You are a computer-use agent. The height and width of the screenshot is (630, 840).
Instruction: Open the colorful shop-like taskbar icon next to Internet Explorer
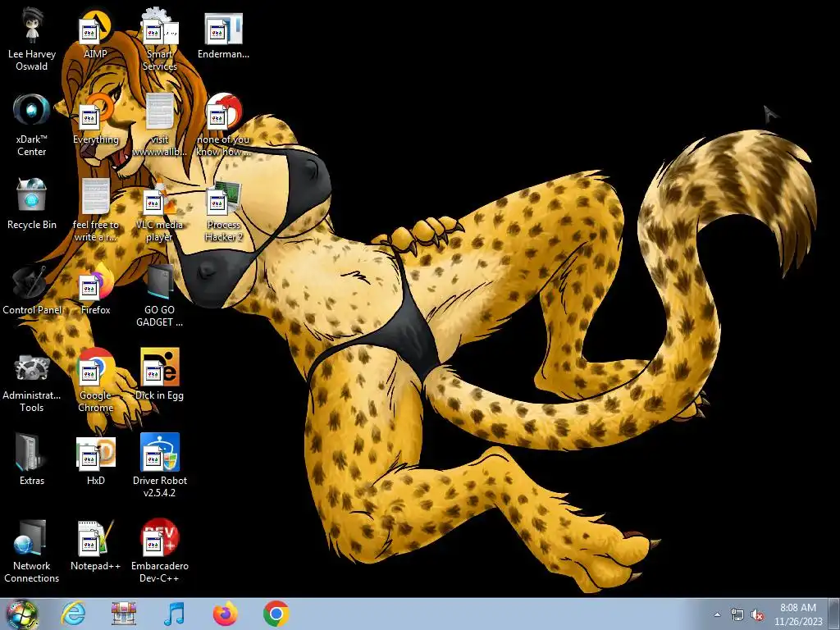coord(124,614)
